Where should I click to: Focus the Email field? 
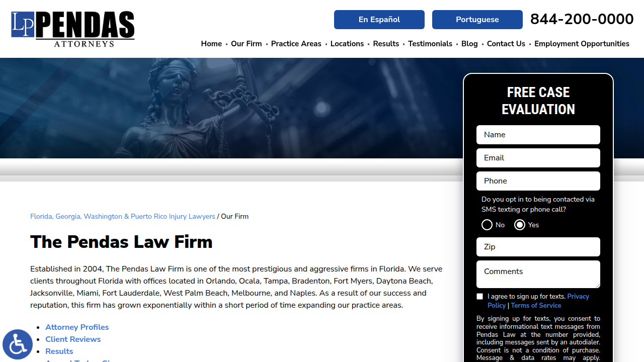click(x=538, y=158)
